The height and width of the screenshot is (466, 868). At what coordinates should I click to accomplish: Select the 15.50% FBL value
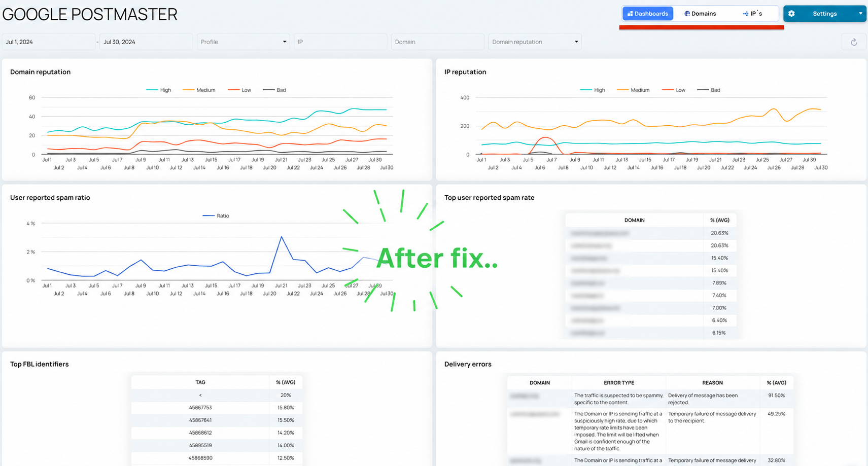[286, 420]
